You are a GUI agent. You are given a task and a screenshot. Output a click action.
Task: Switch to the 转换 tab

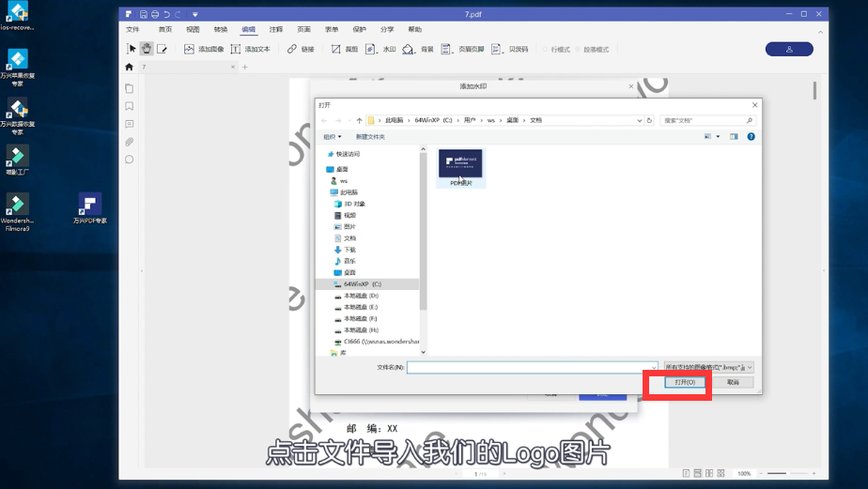(x=221, y=29)
